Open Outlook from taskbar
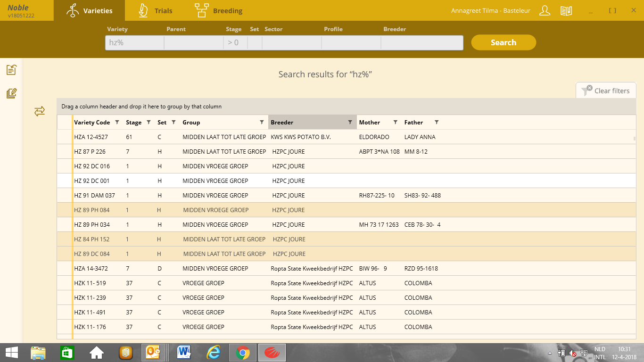Screen dimensions: 644x362 [153, 352]
